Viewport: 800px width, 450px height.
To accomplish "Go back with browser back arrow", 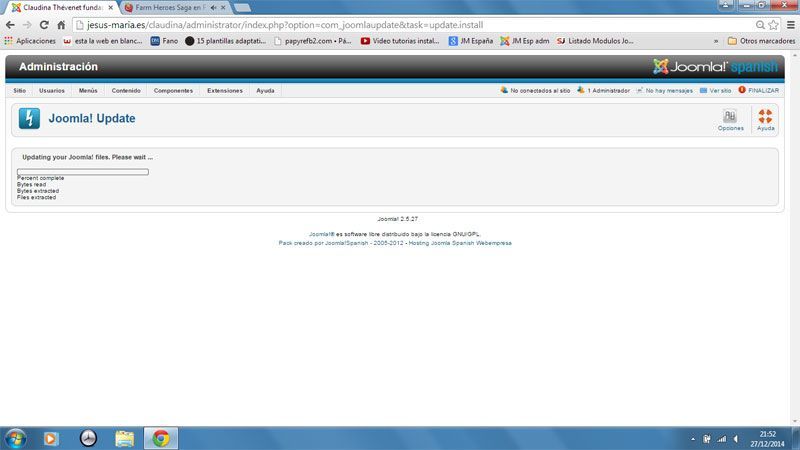I will [x=10, y=24].
